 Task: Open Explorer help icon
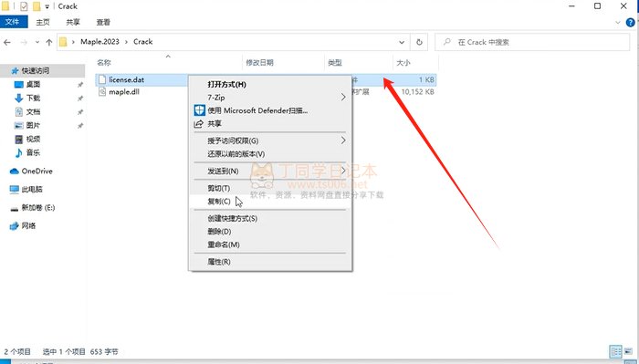631,23
